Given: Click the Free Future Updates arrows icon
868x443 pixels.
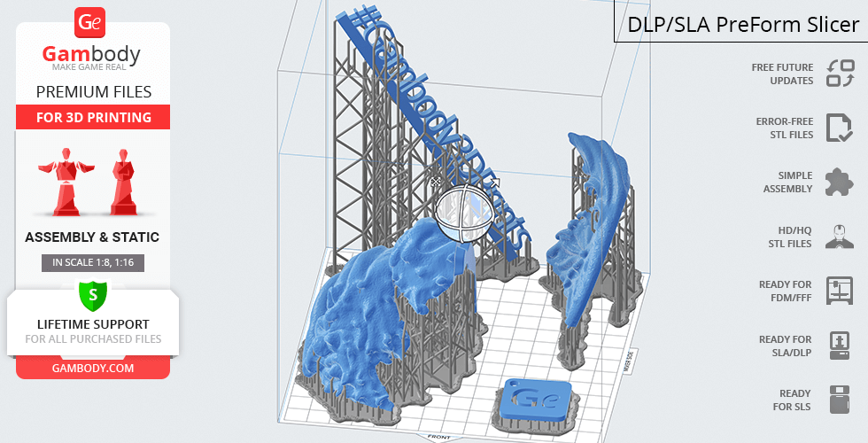Looking at the screenshot, I should coord(839,74).
